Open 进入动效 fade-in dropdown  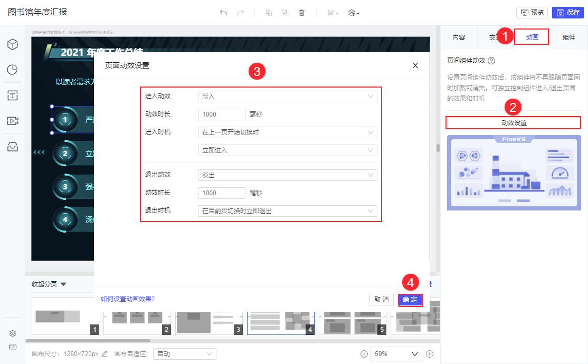[287, 96]
